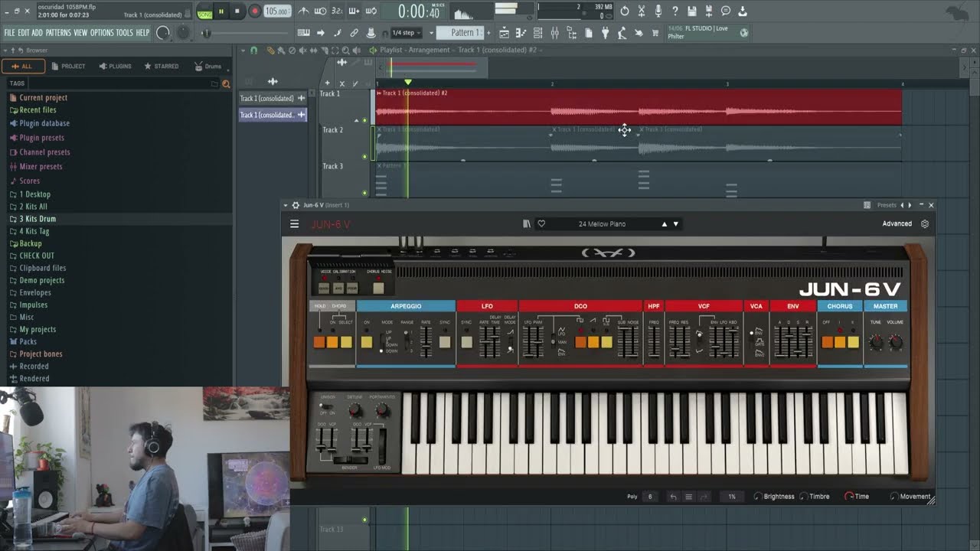980x551 pixels.
Task: Click the browser search magnifier icon
Action: point(226,83)
